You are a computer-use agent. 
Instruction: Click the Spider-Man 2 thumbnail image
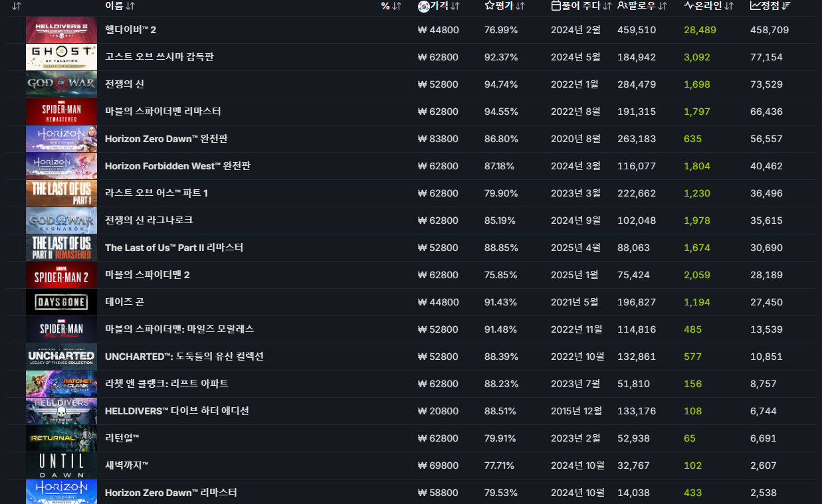point(61,275)
